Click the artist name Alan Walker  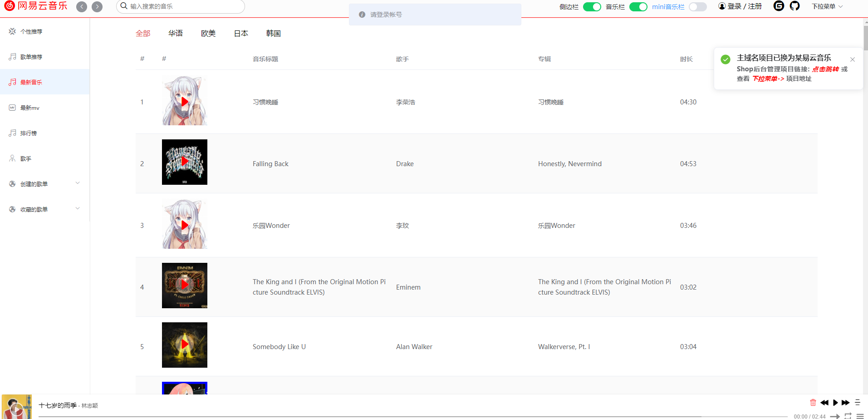point(414,347)
